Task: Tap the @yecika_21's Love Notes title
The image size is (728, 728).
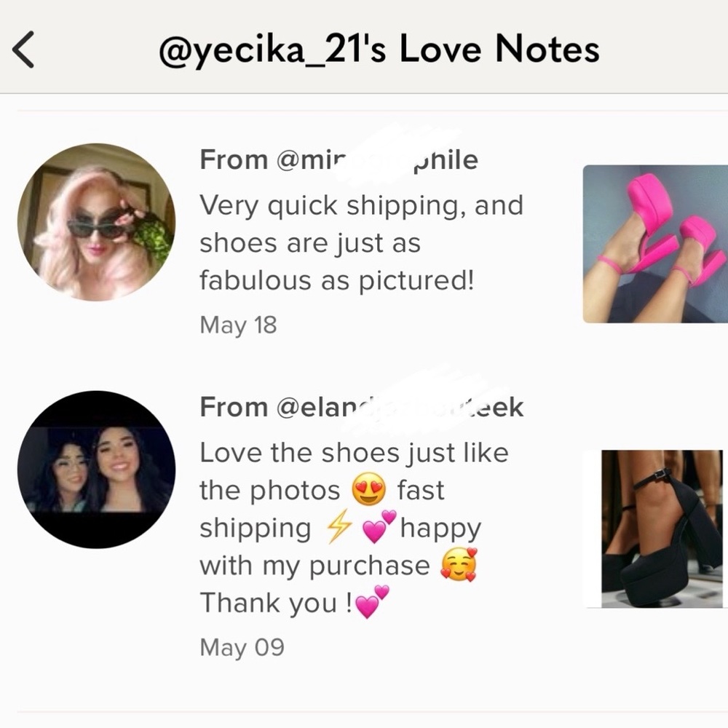Action: 379,50
